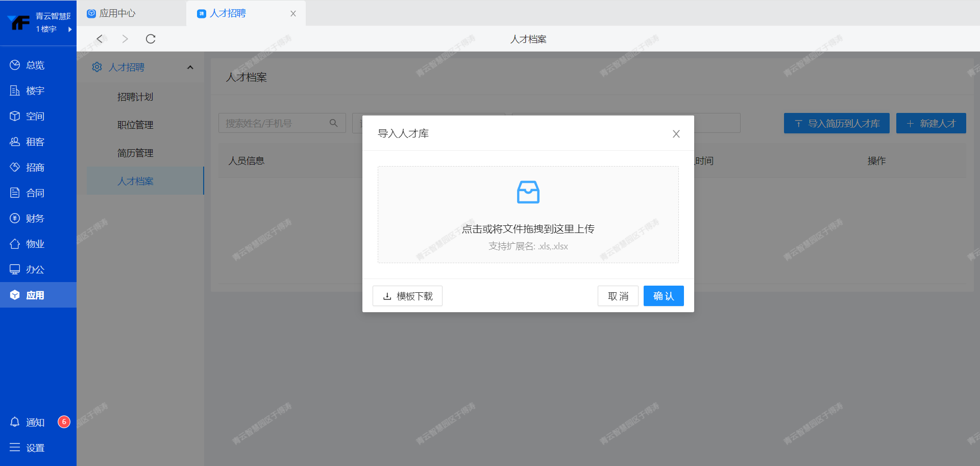Go back with the left arrow icon
This screenshot has width=980, height=466.
pyautogui.click(x=100, y=39)
